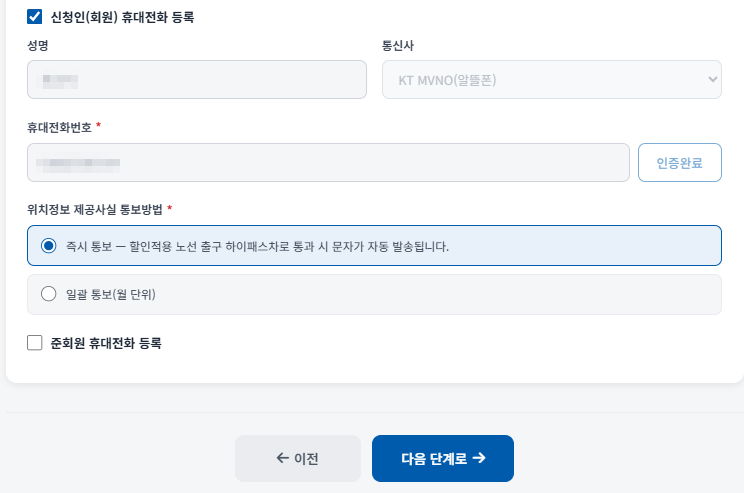Viewport: 744px width, 493px height.
Task: Focus the 성명 name input field
Action: [197, 80]
